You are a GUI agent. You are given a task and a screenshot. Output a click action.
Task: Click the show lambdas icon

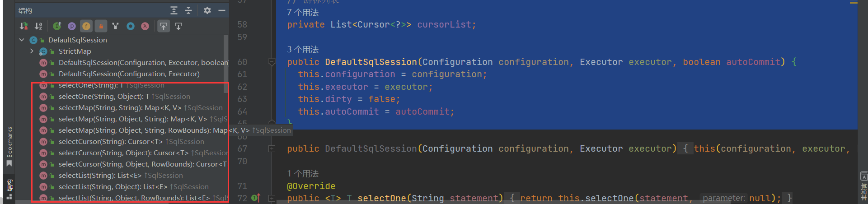[145, 26]
